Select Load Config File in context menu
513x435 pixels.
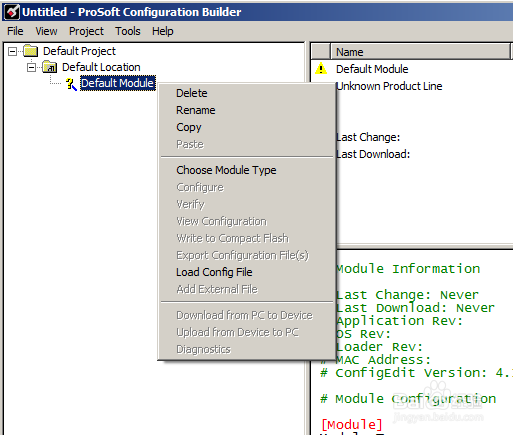[x=214, y=272]
